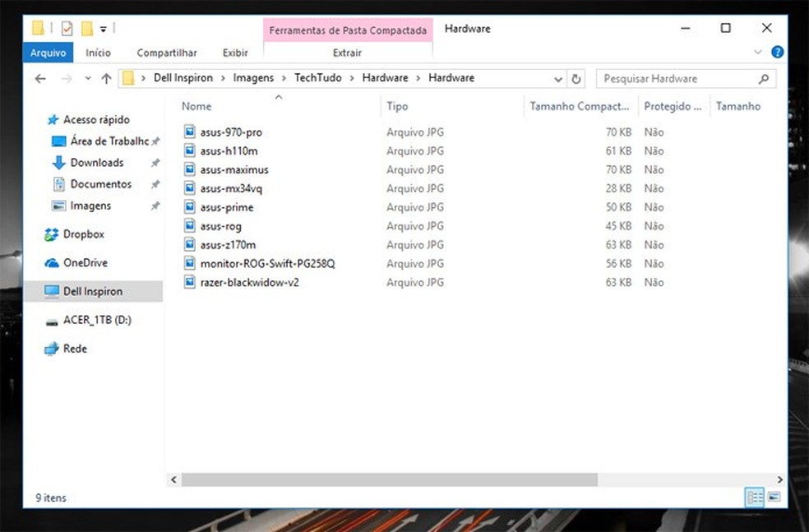Sort by the Nome column header
Viewport: 809px width, 532px height.
196,106
